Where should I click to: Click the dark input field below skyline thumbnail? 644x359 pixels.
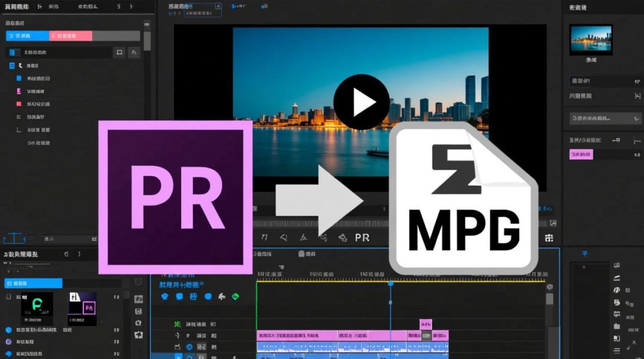[x=605, y=81]
